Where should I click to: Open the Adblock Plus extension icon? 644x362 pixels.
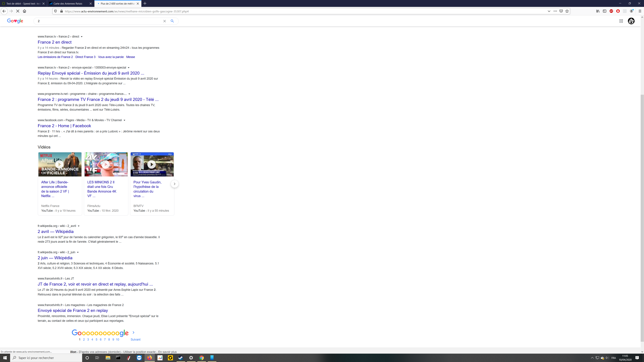[611, 11]
